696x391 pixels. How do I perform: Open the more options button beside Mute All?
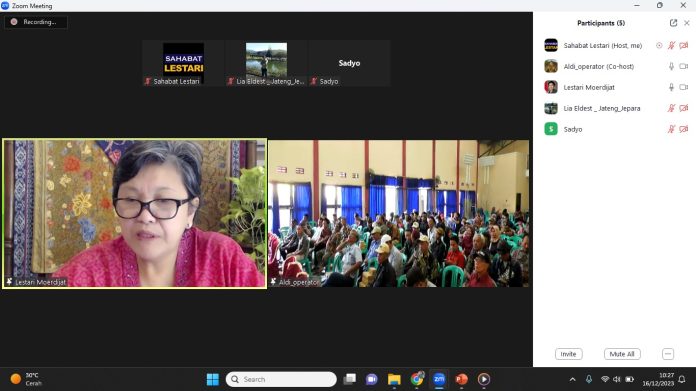click(668, 354)
